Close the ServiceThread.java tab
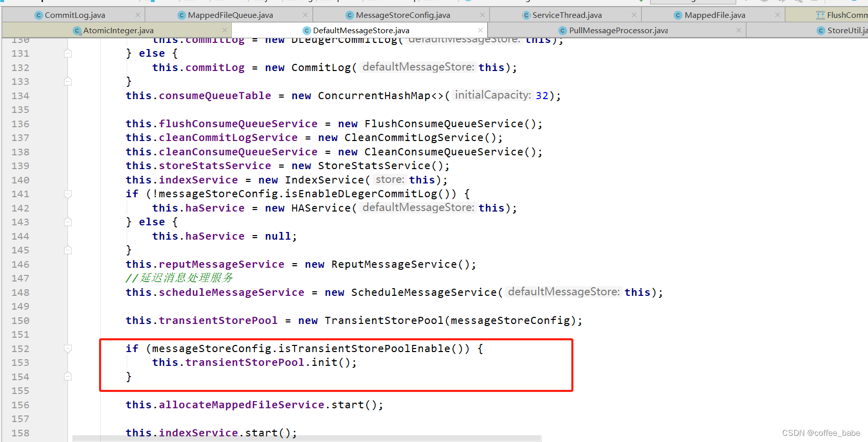The image size is (868, 442). [x=634, y=15]
